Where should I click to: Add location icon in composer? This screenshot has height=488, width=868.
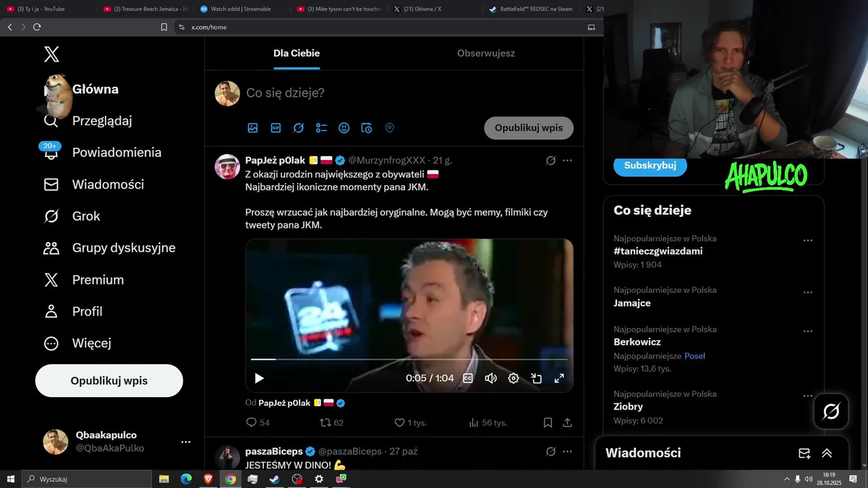pos(389,128)
